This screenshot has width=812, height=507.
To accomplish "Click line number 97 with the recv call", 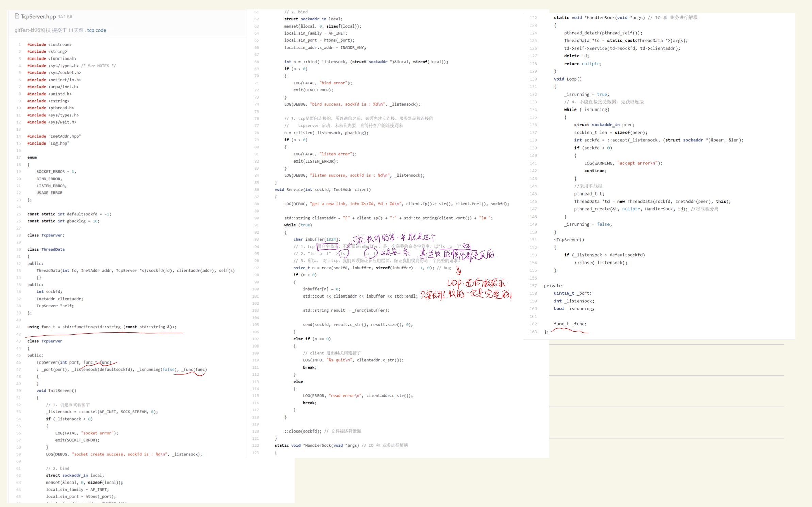I will pyautogui.click(x=256, y=268).
